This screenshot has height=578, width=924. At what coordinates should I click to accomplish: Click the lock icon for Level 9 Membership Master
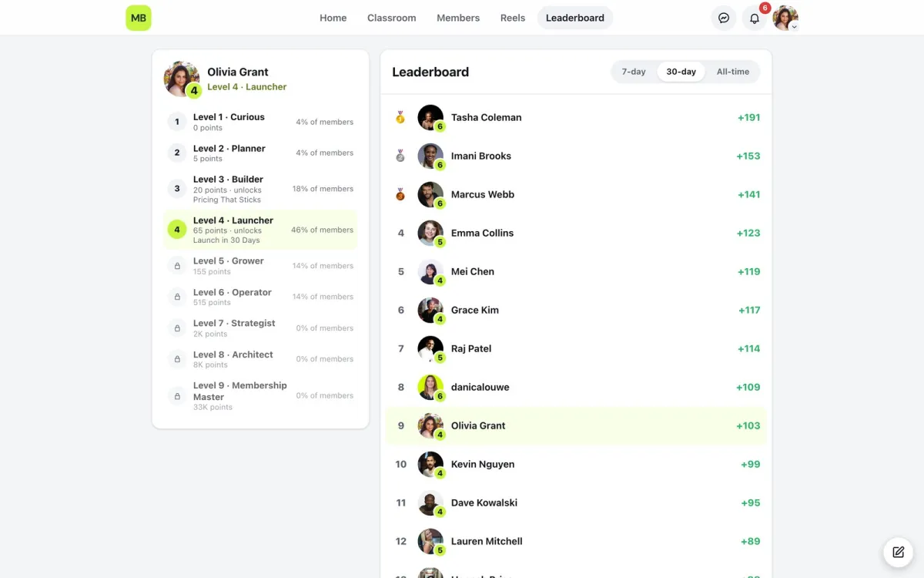177,395
